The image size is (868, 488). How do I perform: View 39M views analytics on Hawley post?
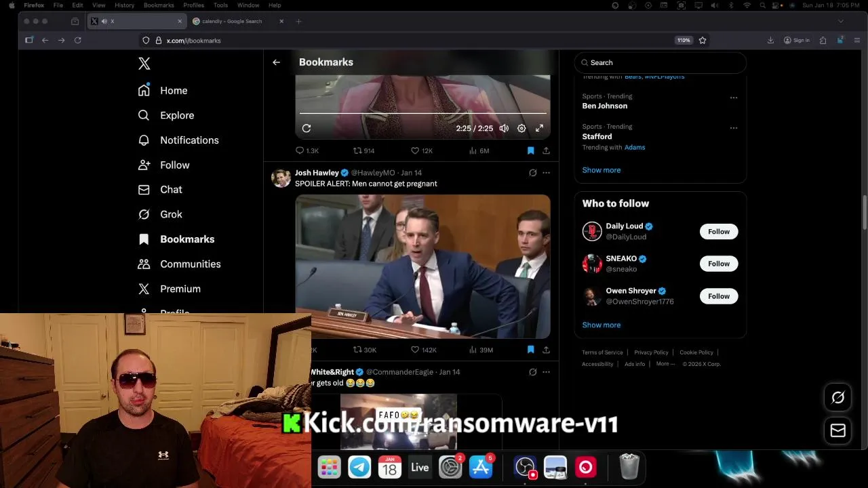tap(481, 350)
